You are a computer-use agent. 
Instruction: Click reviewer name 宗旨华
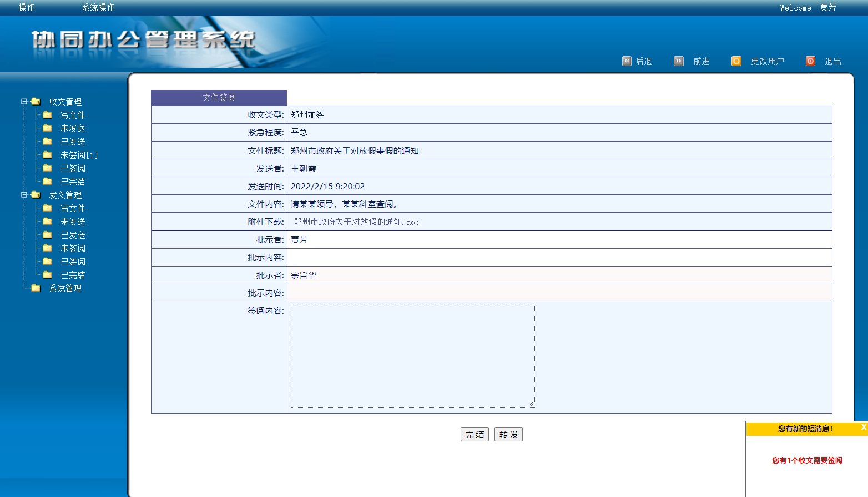coord(304,275)
